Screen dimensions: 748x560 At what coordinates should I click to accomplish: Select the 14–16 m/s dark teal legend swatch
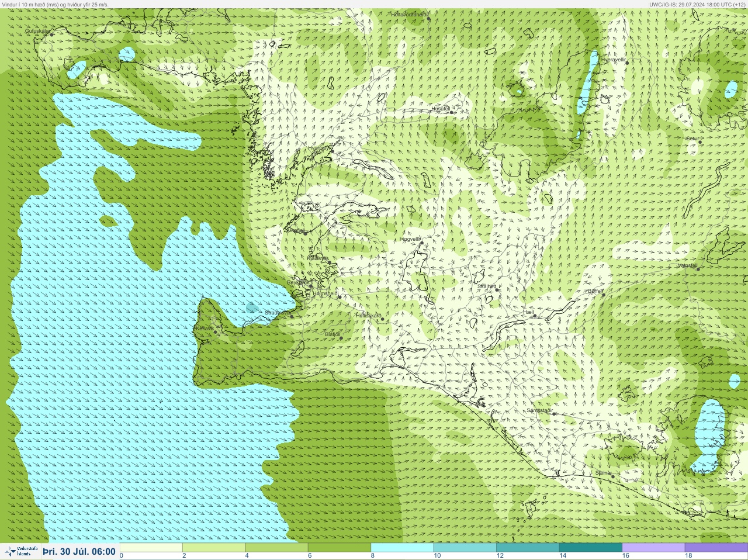pyautogui.click(x=590, y=548)
